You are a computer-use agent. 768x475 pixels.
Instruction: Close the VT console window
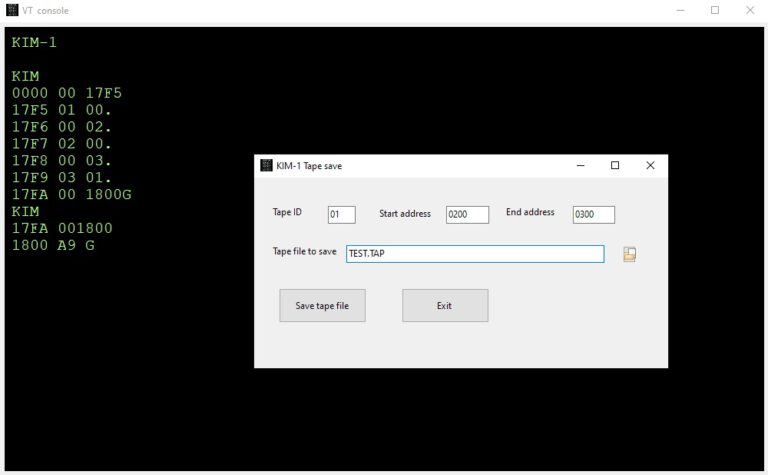[750, 10]
